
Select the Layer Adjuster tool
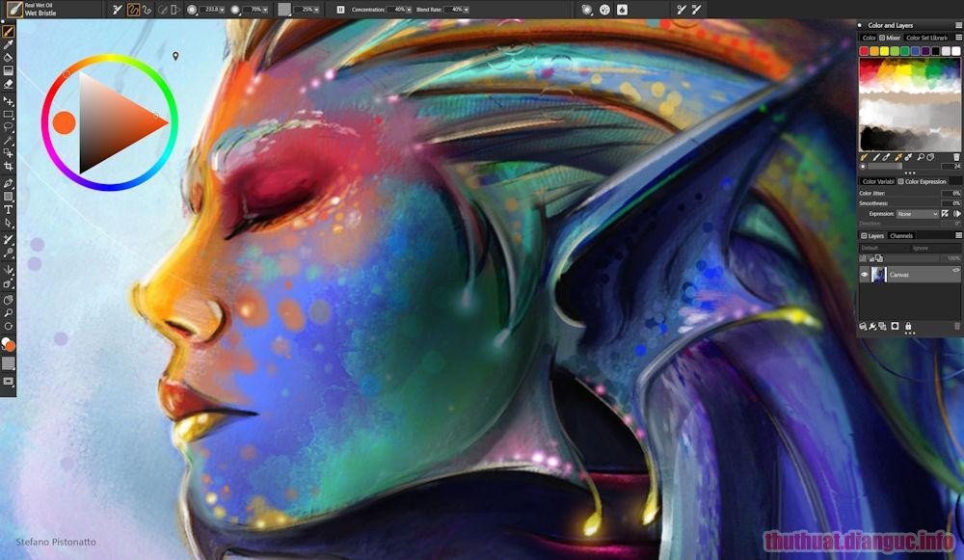8,101
